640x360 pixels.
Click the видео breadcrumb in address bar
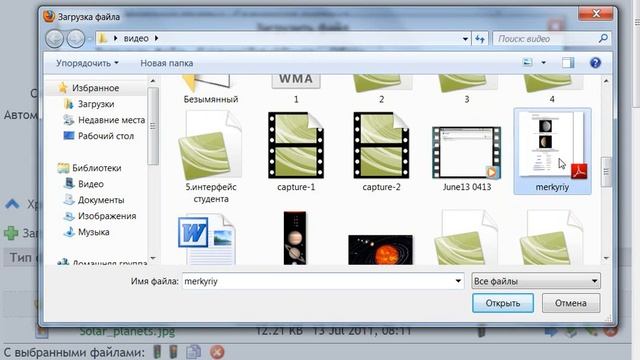(136, 38)
